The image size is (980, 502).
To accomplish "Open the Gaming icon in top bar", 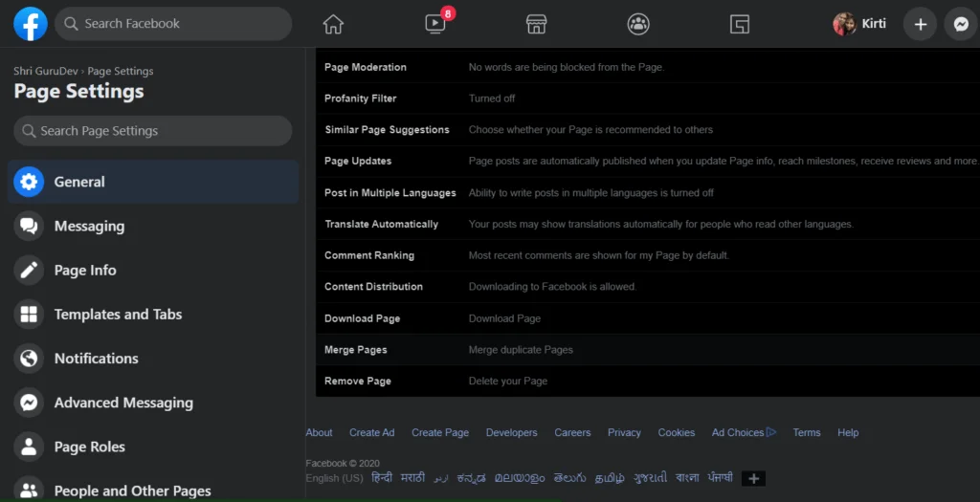I will tap(739, 24).
